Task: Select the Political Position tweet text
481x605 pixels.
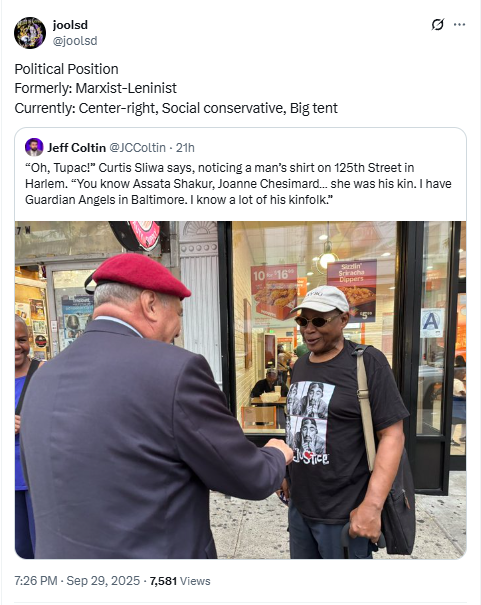Action: tap(176, 88)
